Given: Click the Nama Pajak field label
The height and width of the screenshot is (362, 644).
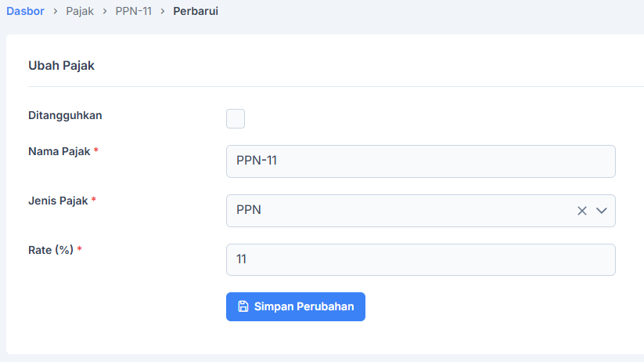Looking at the screenshot, I should 59,151.
